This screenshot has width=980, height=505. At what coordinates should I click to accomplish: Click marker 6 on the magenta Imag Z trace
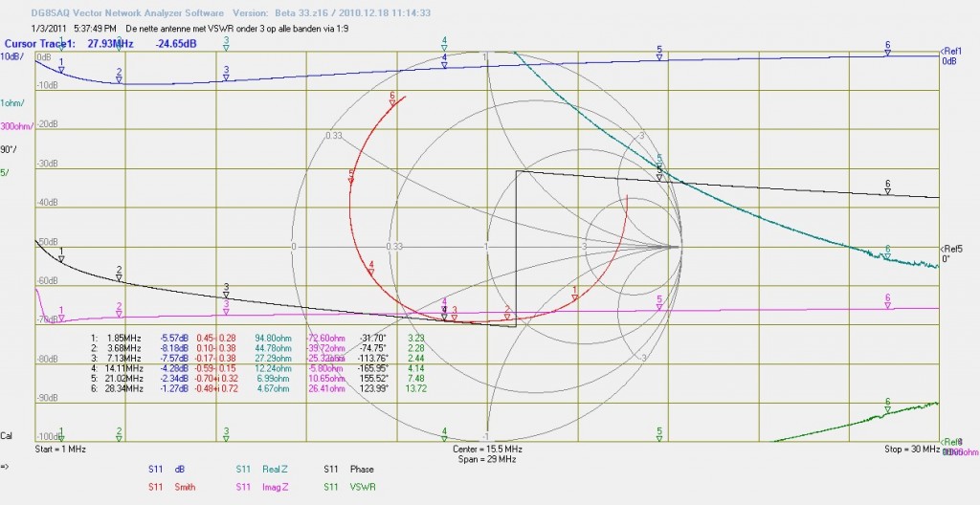coord(887,302)
